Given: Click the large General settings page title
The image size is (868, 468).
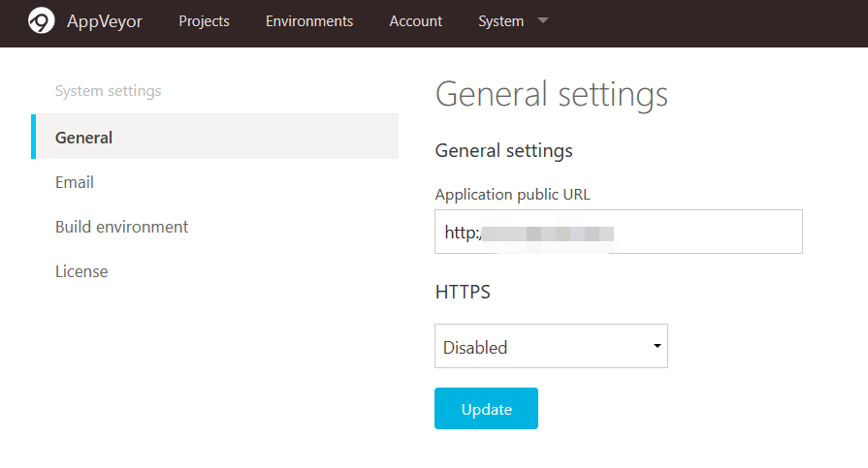Looking at the screenshot, I should pyautogui.click(x=551, y=95).
